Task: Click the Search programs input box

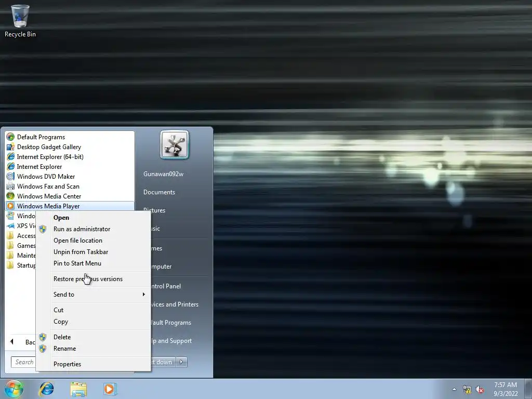Action: coord(23,362)
